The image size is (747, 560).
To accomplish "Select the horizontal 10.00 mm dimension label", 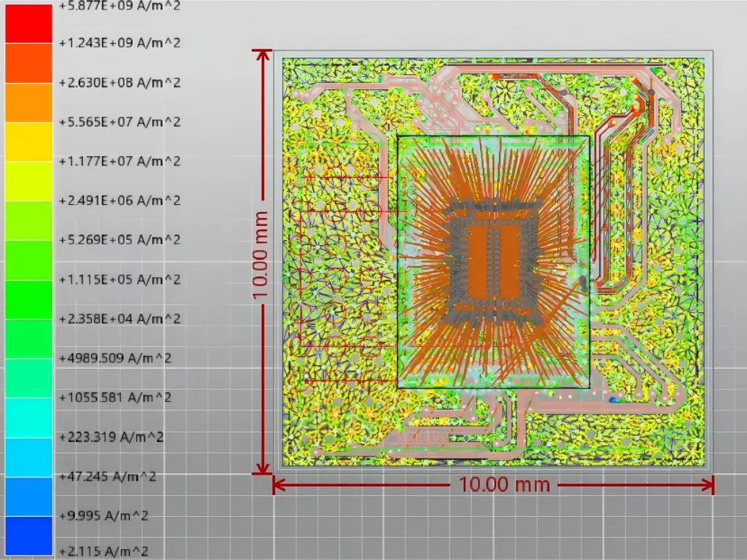I will [504, 485].
